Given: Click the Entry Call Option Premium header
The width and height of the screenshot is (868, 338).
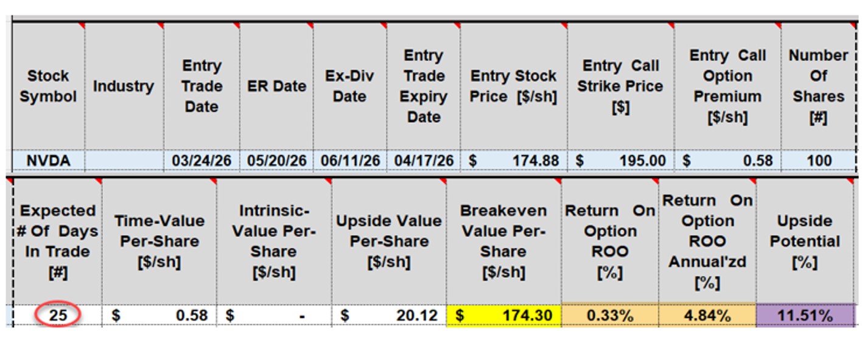Looking at the screenshot, I should click(727, 86).
